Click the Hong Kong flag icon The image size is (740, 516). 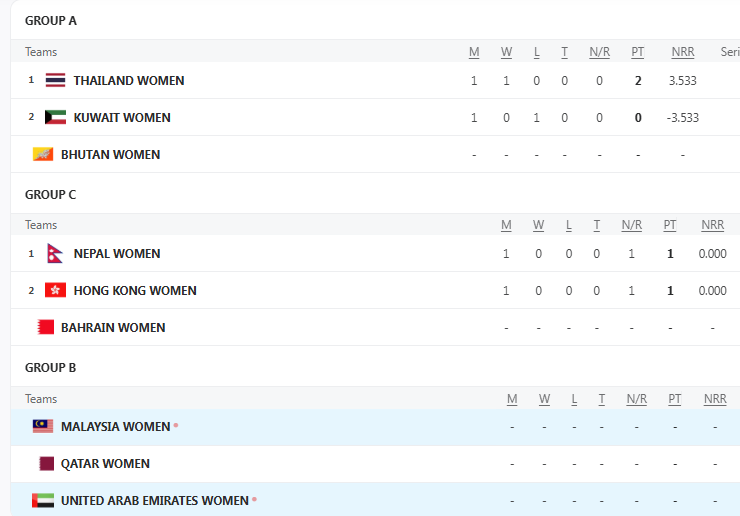tap(55, 290)
